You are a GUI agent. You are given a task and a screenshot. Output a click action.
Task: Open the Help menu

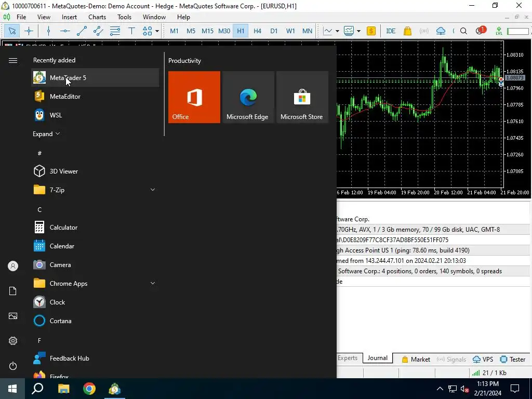pos(183,17)
